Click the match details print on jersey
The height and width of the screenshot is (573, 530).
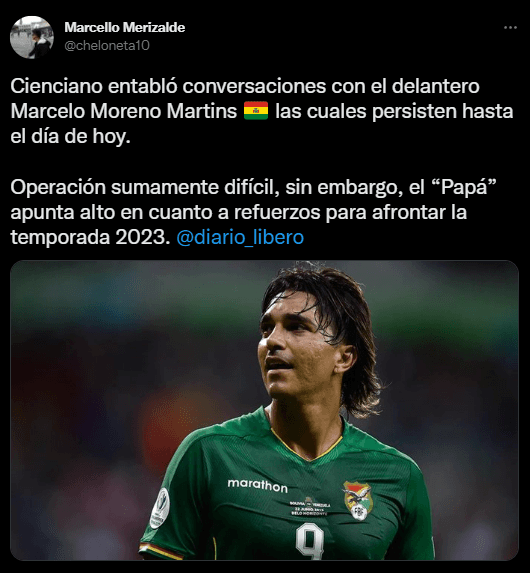pyautogui.click(x=310, y=508)
